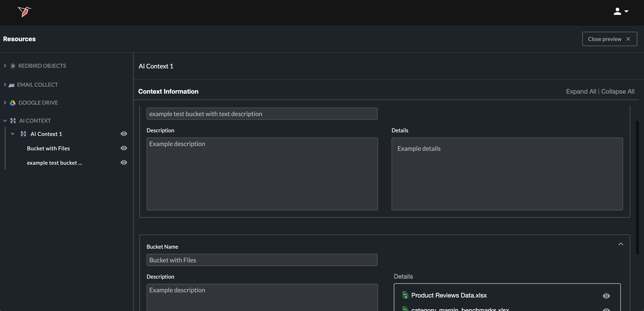The height and width of the screenshot is (311, 644).
Task: Toggle preview eye for AI Context 1
Action: (124, 134)
